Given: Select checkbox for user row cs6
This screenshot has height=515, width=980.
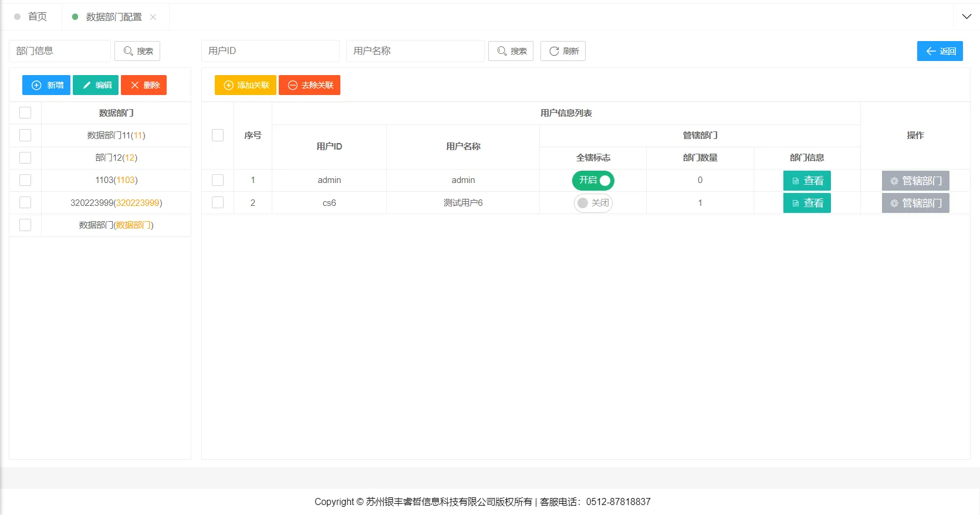Looking at the screenshot, I should 218,202.
